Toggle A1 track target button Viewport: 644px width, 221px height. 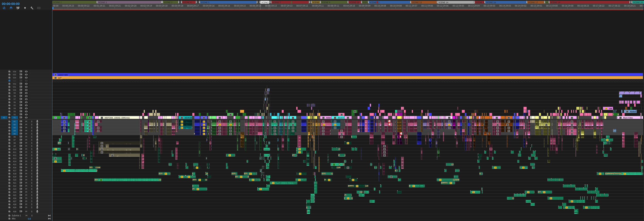coord(14,121)
